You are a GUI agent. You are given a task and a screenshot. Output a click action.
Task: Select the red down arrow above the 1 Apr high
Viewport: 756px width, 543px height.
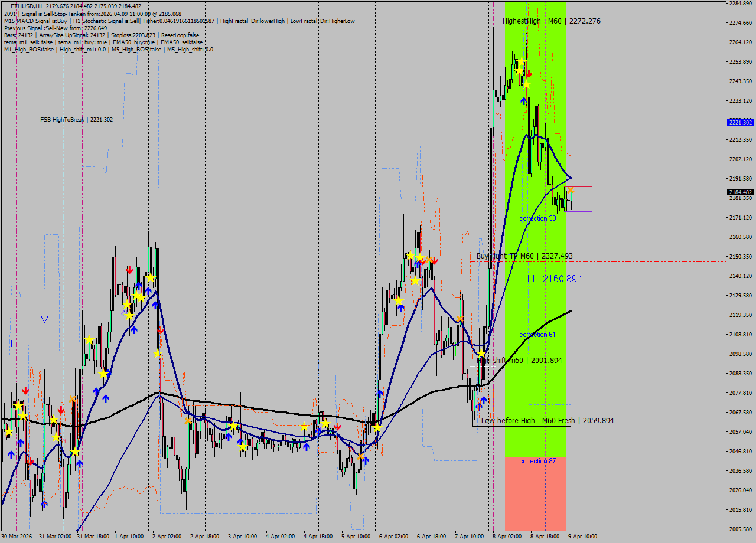pos(129,270)
